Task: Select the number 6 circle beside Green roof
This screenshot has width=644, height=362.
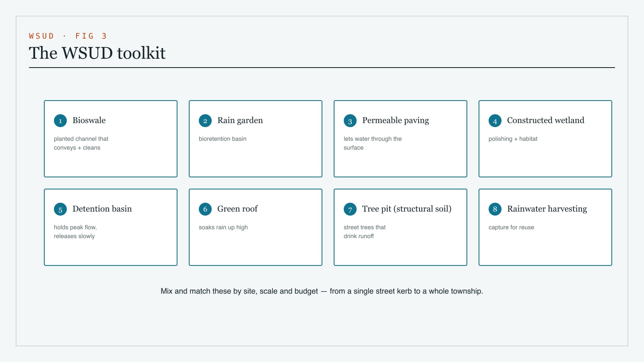Action: [205, 209]
